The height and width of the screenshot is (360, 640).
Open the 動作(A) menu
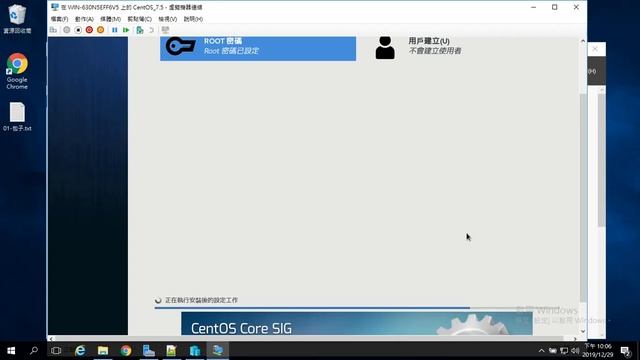pyautogui.click(x=84, y=19)
